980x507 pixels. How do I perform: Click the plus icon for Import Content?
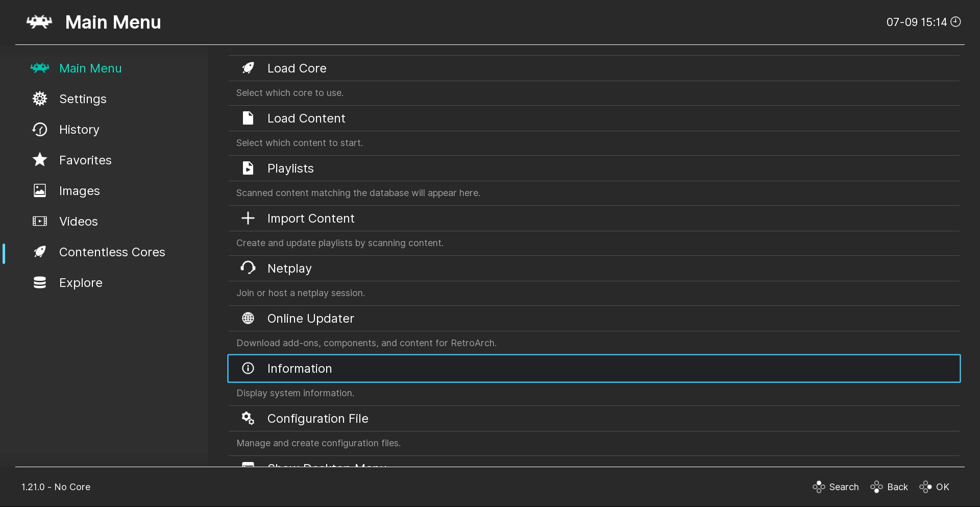point(248,218)
